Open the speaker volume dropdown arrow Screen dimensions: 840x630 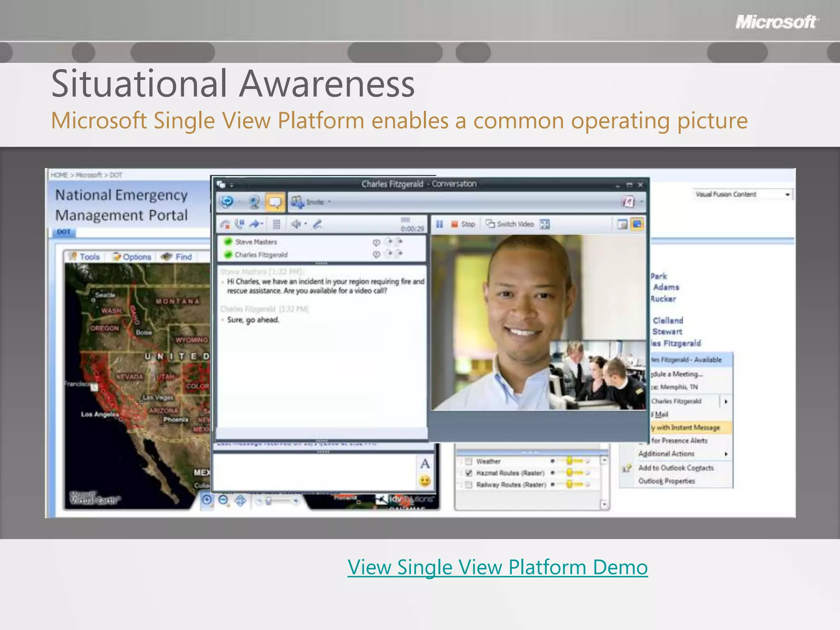[x=306, y=224]
